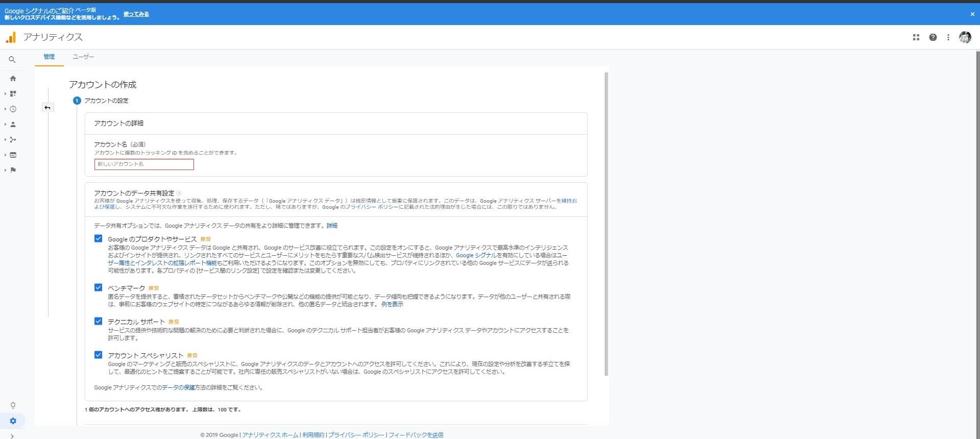Click the Google apps grid icon

tap(916, 37)
